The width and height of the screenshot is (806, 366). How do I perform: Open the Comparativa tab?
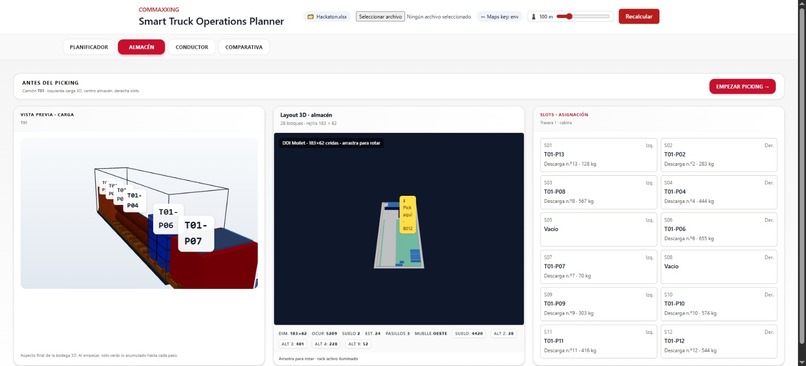[244, 47]
